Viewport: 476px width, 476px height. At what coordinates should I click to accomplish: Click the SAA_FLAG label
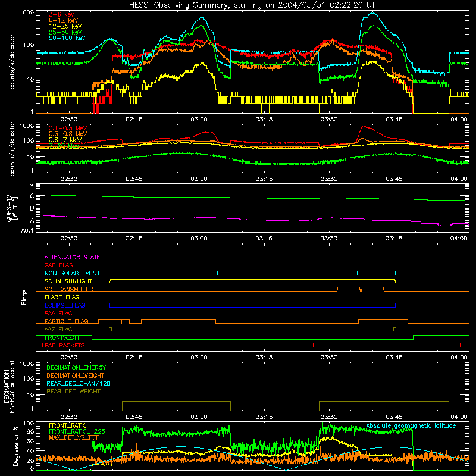click(x=58, y=313)
